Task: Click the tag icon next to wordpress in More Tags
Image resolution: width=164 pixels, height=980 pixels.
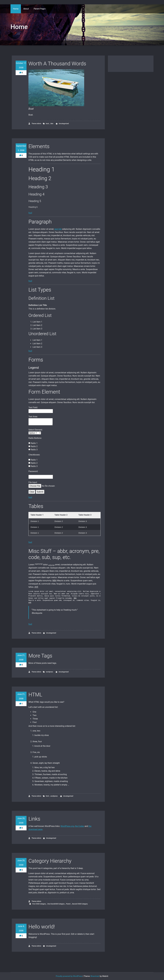Action: click(44, 672)
